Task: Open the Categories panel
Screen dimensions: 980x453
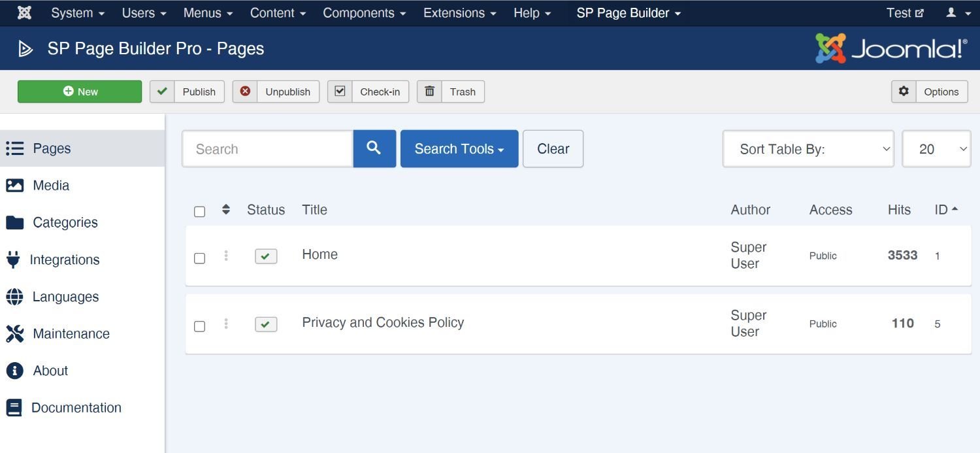Action: 65,222
